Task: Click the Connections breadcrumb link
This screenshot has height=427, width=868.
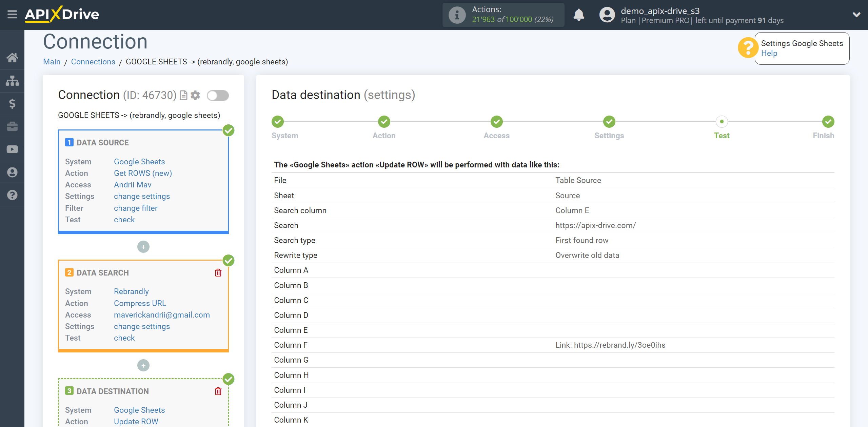Action: [93, 62]
